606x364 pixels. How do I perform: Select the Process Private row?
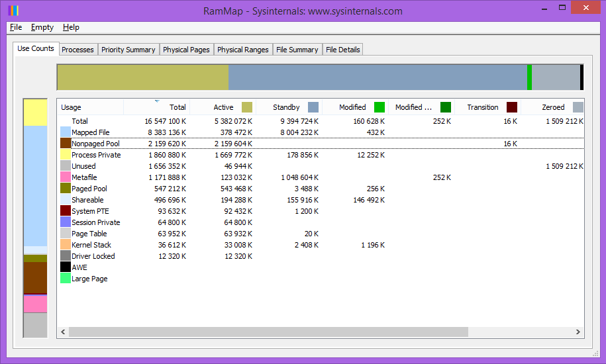(96, 155)
